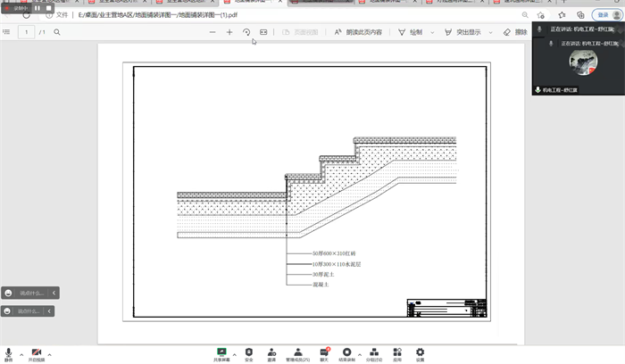Click Read Aloud (朗读此页内容)

point(358,32)
